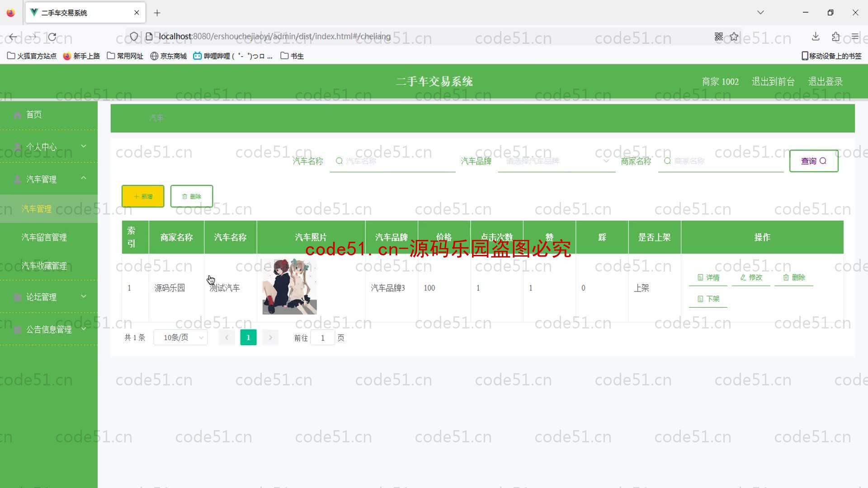Screen dimensions: 868x488
Task: Click the 修改 (Edit) icon for car
Action: click(750, 277)
